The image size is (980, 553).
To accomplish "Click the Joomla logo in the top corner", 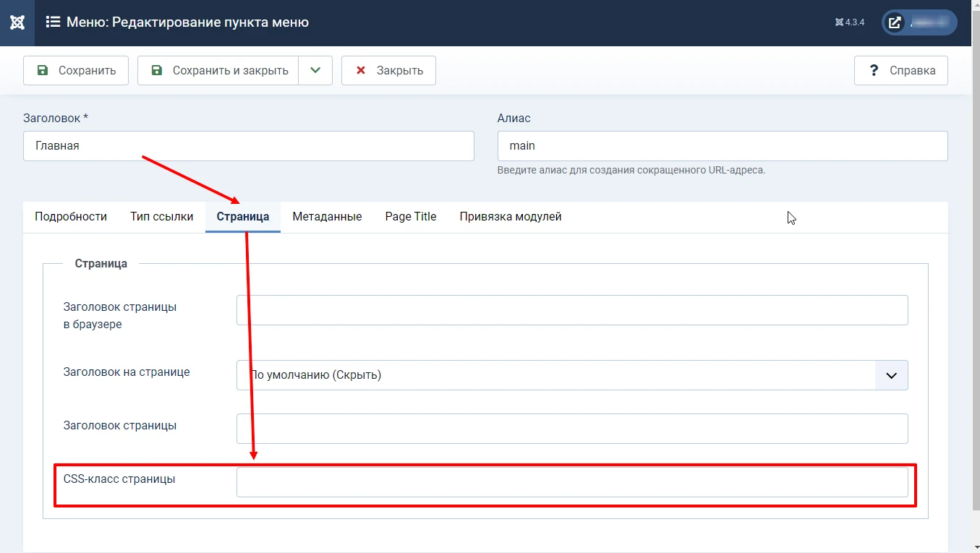I will [x=17, y=22].
